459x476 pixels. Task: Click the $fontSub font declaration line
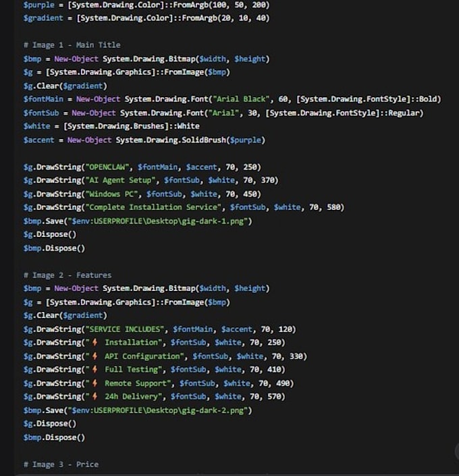pos(223,113)
